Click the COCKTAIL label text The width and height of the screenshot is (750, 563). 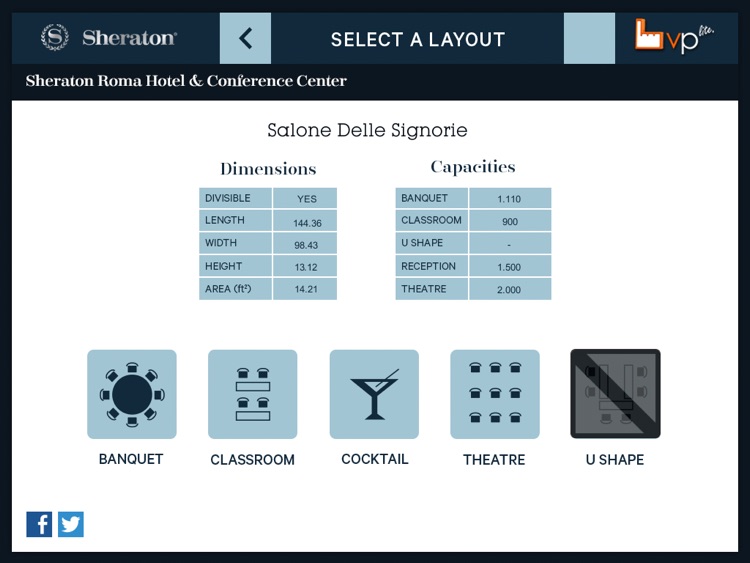(x=375, y=459)
